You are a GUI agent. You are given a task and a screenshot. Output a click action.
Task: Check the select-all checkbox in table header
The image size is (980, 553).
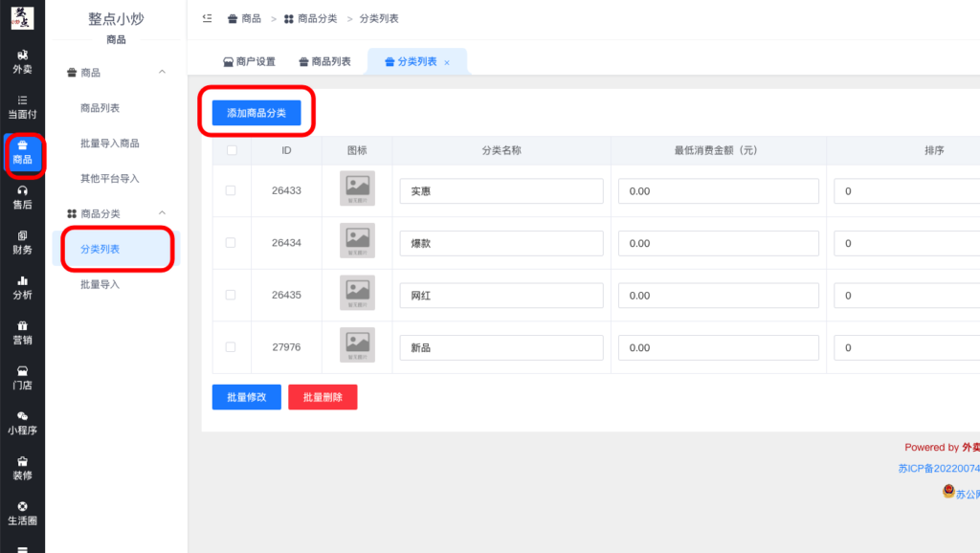coord(231,150)
